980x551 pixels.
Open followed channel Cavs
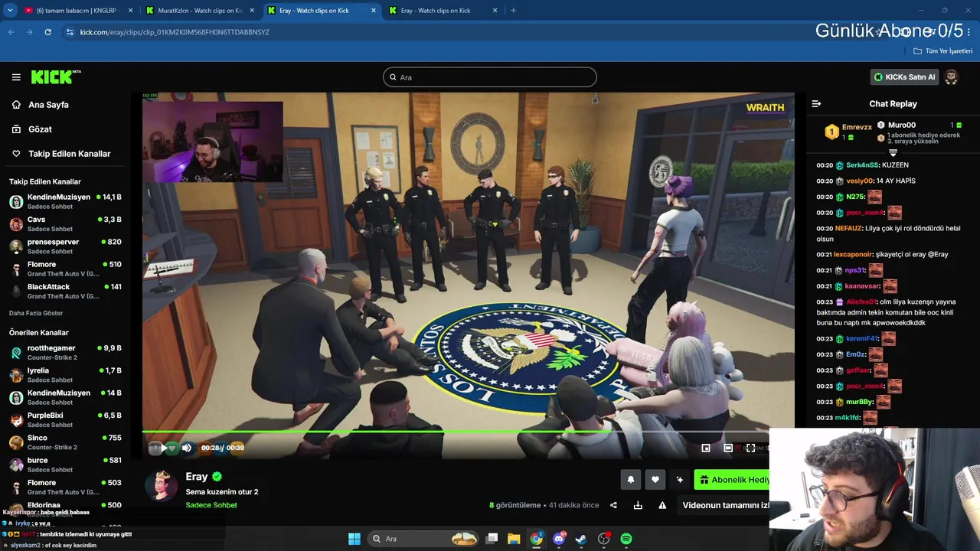(65, 224)
